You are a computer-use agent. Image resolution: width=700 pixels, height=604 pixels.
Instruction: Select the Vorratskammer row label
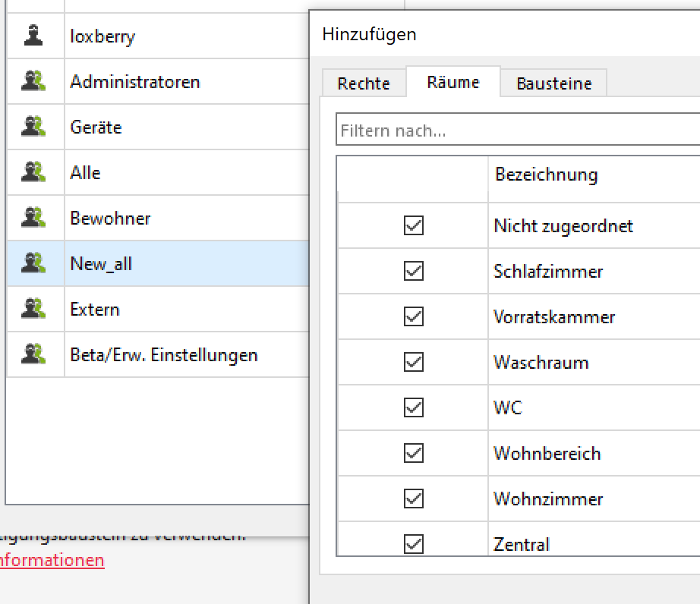[x=554, y=316]
